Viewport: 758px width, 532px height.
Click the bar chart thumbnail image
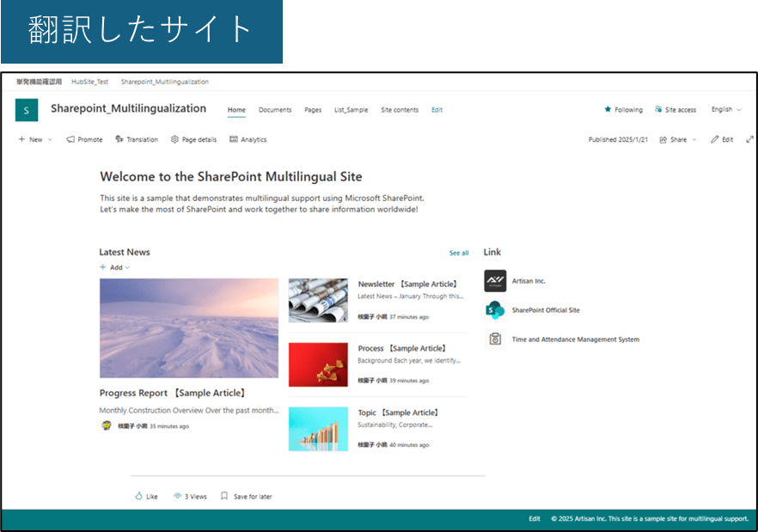(318, 429)
